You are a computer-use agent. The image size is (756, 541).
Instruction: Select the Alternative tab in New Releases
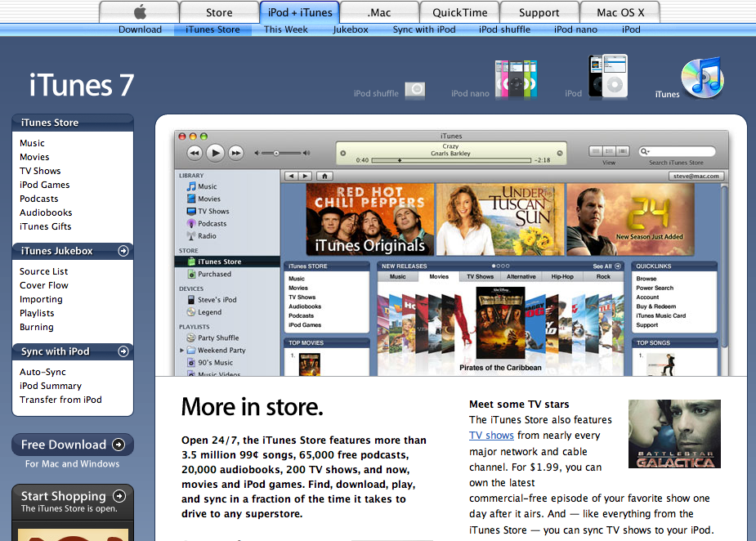521,277
